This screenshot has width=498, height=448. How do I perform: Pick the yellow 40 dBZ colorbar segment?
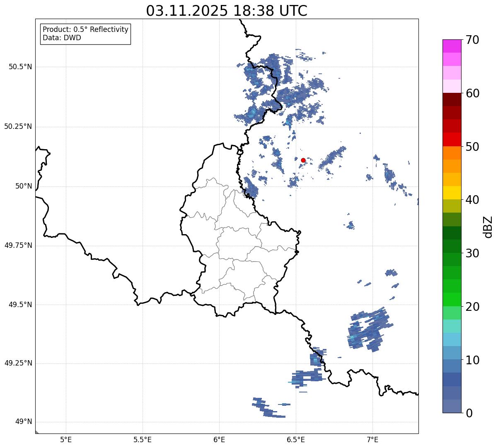[452, 193]
